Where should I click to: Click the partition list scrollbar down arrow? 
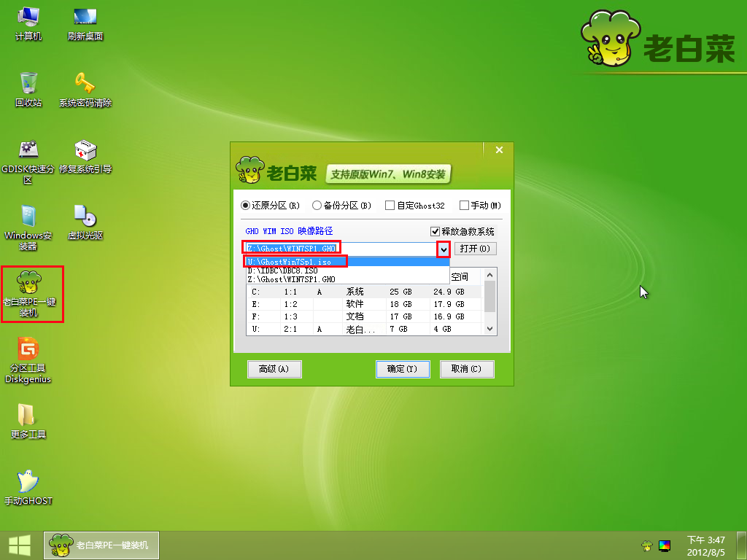coord(490,330)
